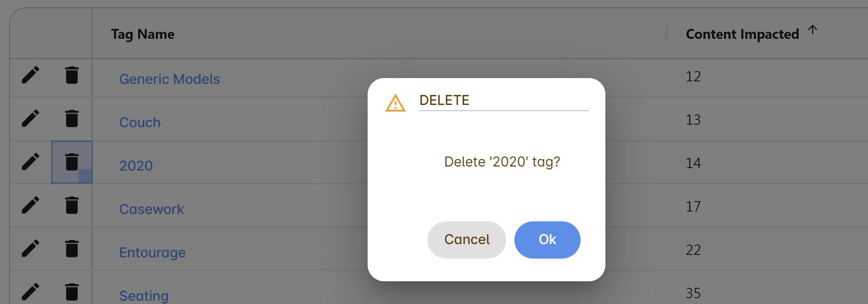Click trash icon for Generic Models tag
Image resolution: width=868 pixels, height=304 pixels.
[72, 75]
